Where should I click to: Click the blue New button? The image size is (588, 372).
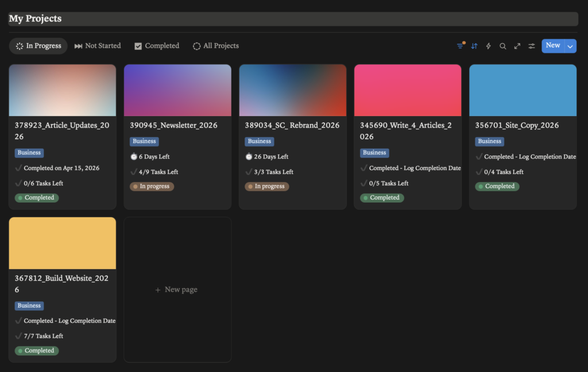point(552,46)
